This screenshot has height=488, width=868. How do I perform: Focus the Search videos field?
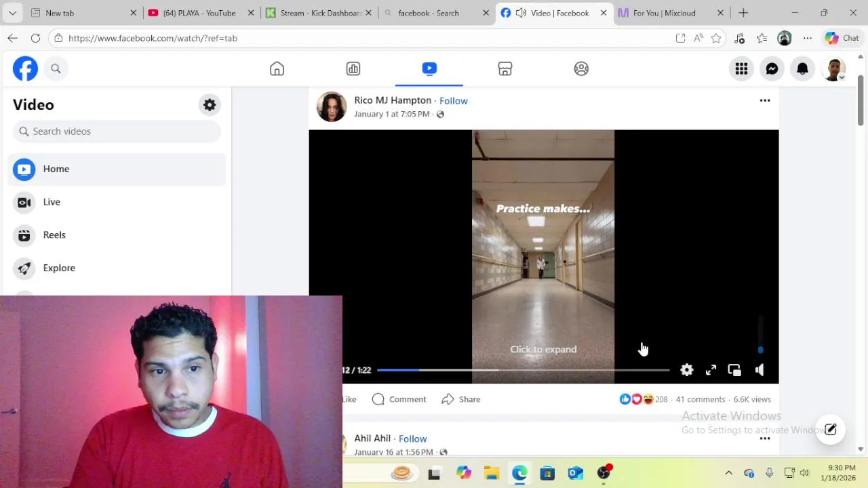(x=117, y=131)
